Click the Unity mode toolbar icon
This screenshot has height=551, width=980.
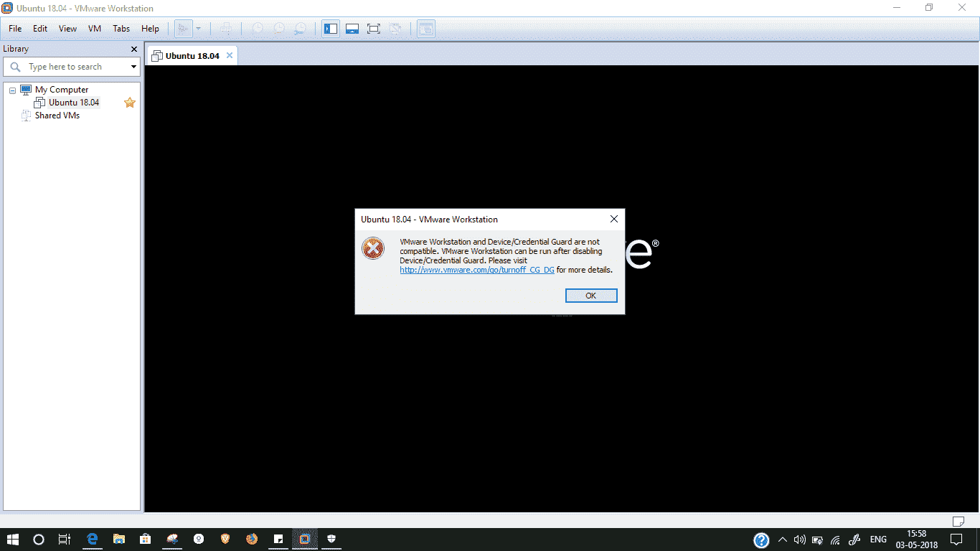[x=395, y=29]
